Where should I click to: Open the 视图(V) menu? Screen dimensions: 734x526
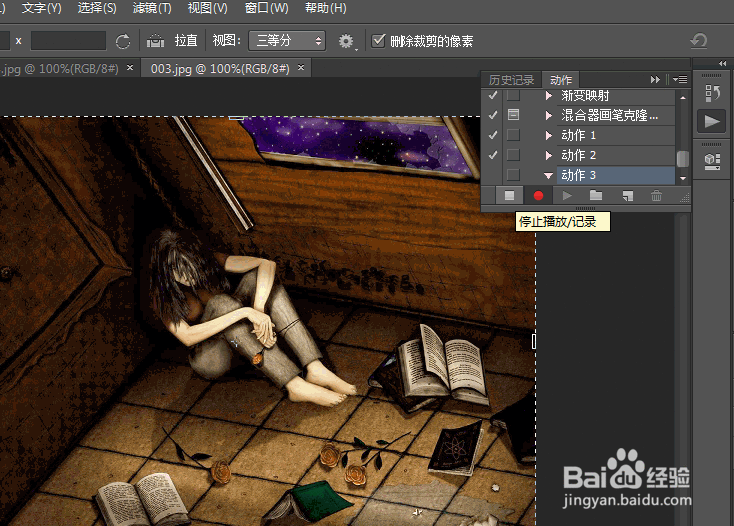point(207,8)
